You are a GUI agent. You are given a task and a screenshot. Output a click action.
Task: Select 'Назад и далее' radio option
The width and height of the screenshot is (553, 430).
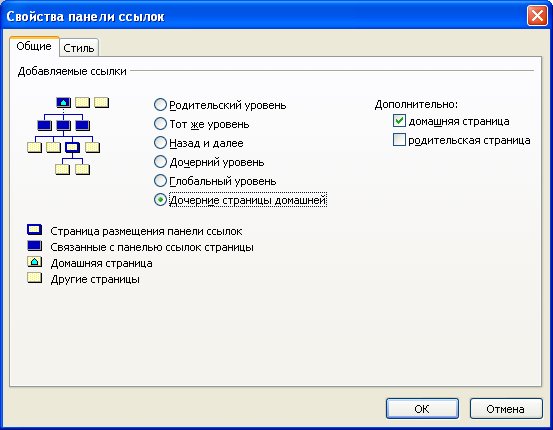coord(160,143)
